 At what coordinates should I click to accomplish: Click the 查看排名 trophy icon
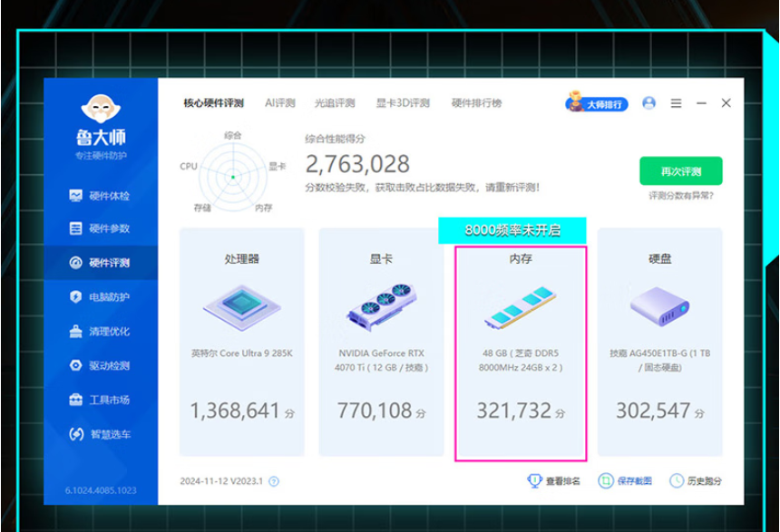pyautogui.click(x=534, y=480)
